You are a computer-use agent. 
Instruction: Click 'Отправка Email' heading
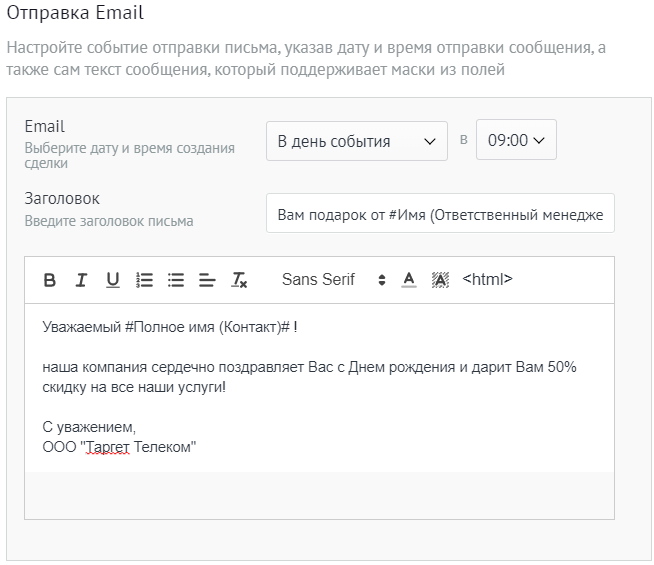[x=75, y=13]
